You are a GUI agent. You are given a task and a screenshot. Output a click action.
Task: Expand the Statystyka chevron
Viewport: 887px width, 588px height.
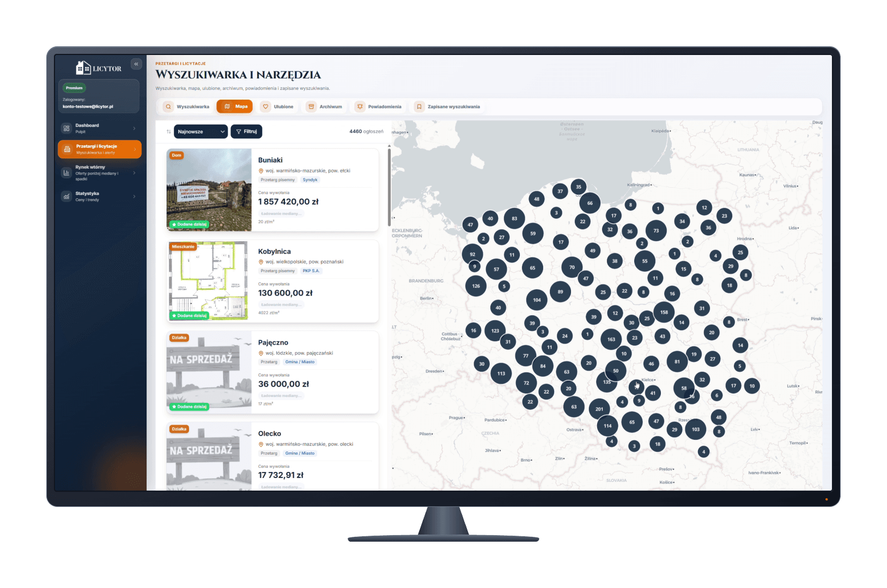pos(134,197)
